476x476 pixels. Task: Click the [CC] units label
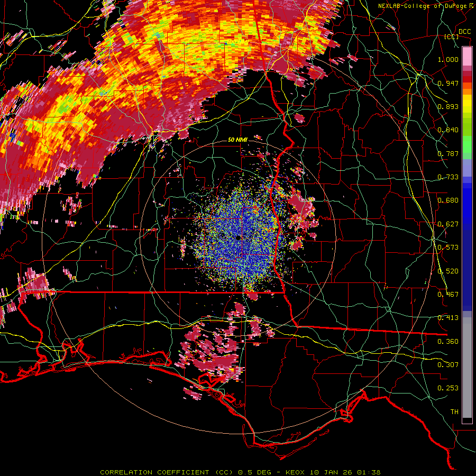pos(452,36)
